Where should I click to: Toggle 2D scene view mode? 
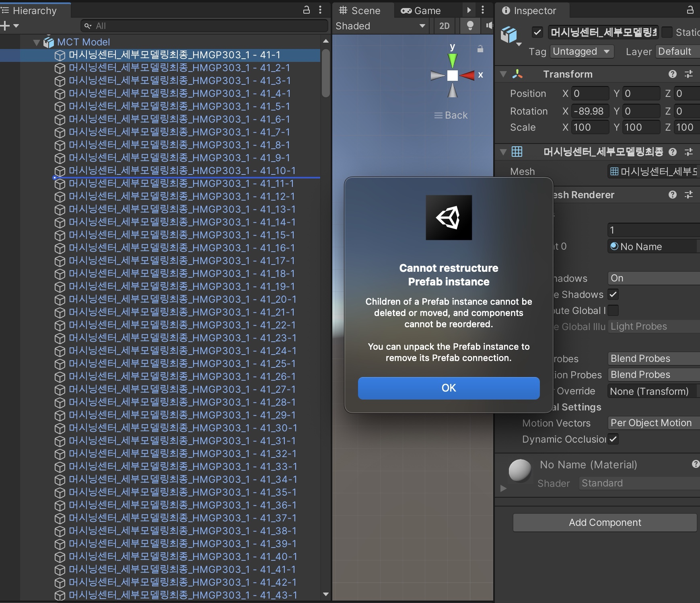(x=445, y=26)
